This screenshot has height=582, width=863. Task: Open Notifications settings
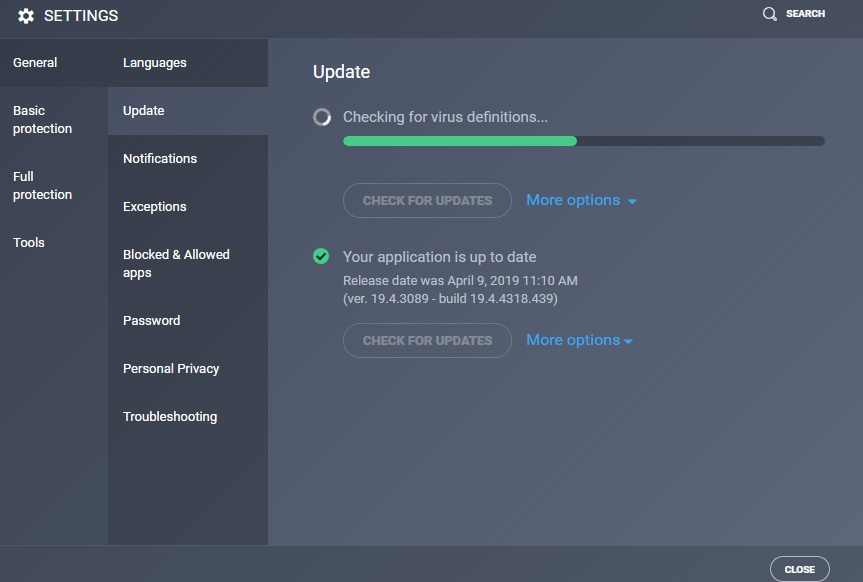click(x=188, y=159)
